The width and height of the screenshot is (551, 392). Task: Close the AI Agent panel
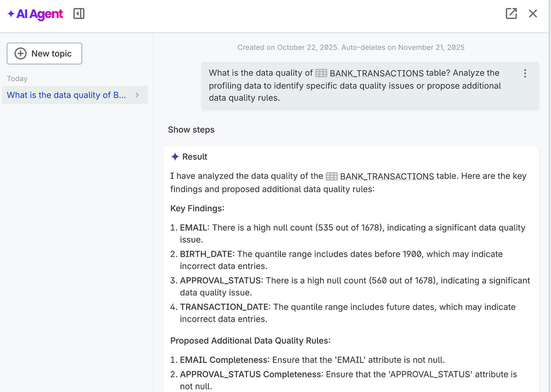point(533,14)
